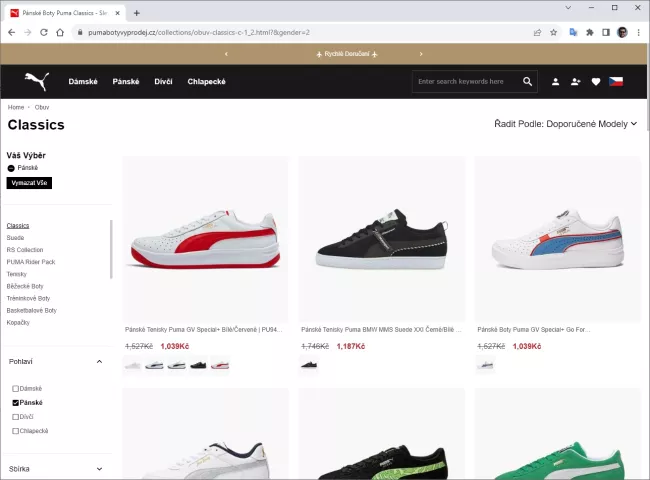This screenshot has width=650, height=480.
Task: Click the Obuv breadcrumb link
Action: pos(42,107)
